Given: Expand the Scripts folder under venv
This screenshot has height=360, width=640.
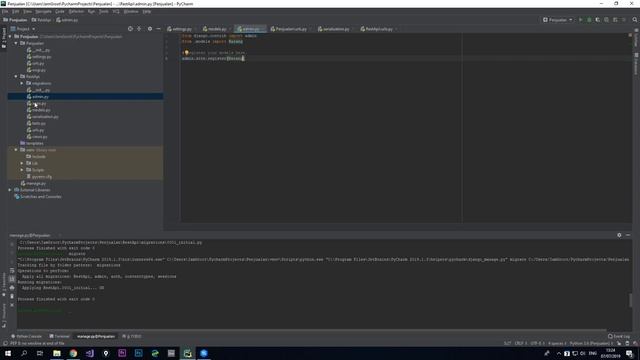Looking at the screenshot, I should pyautogui.click(x=22, y=170).
